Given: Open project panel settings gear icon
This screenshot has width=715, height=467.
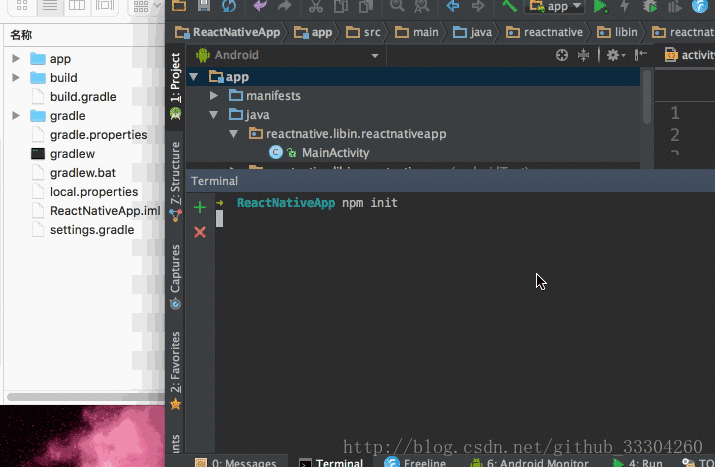Looking at the screenshot, I should coord(616,55).
